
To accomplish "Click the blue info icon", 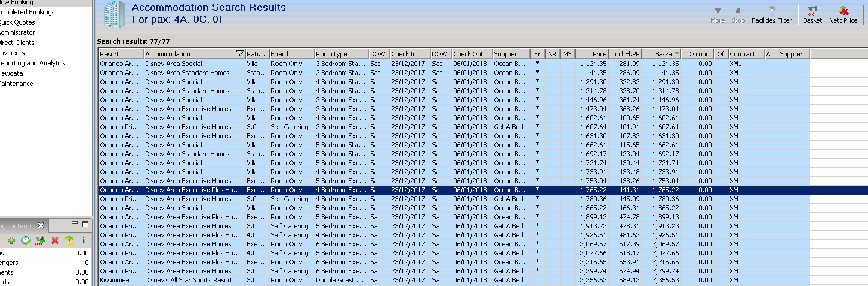I will 84,240.
